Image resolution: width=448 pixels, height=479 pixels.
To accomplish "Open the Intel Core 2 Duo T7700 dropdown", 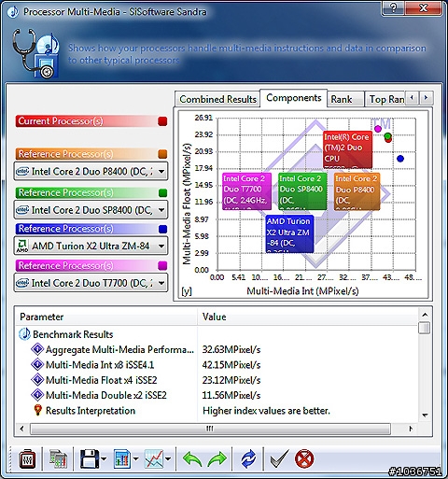I will 91,283.
